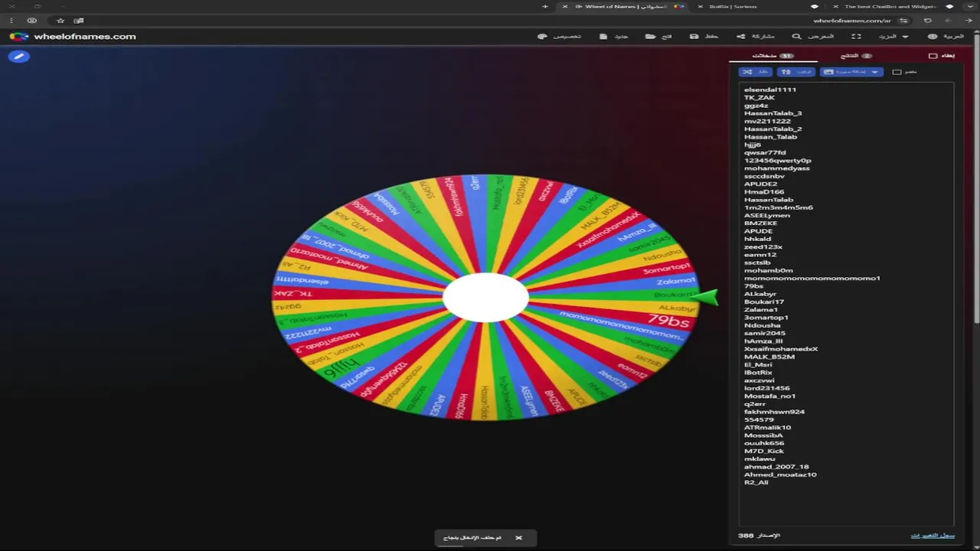Click the Open folder icon
The image size is (980, 551).
click(650, 36)
